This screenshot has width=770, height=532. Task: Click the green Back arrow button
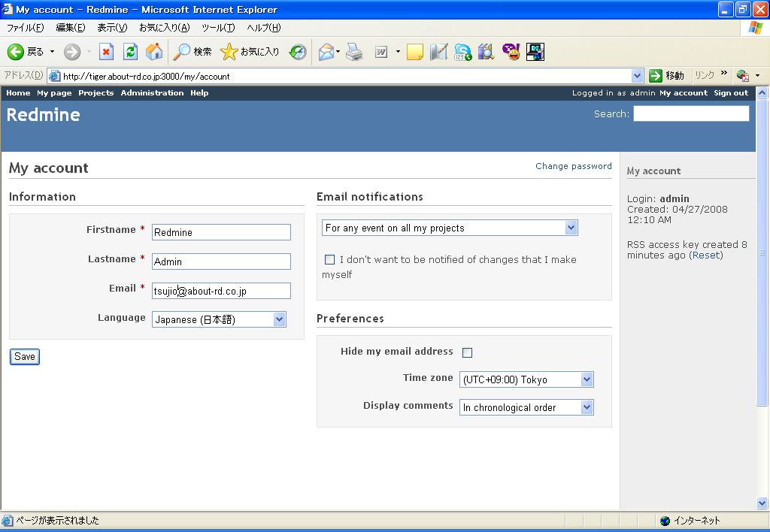15,52
